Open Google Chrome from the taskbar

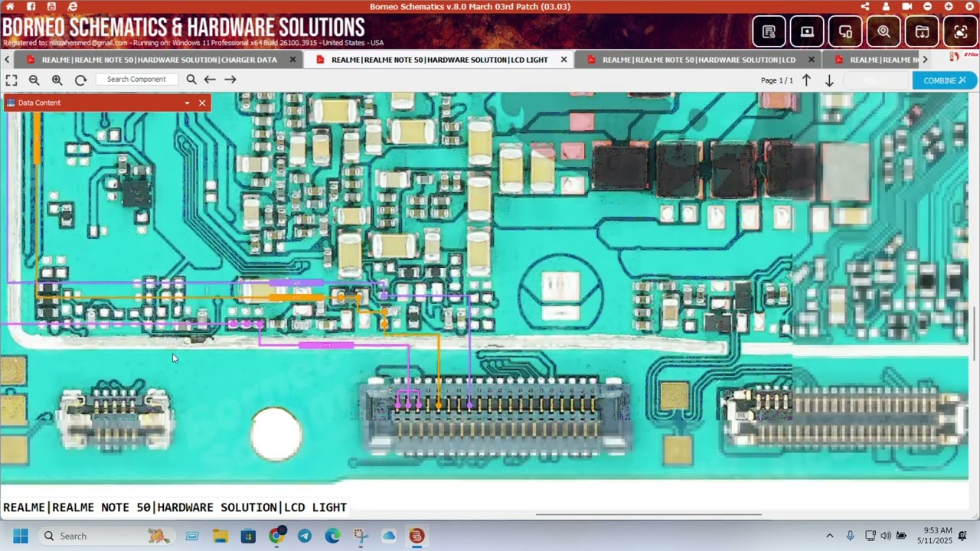pyautogui.click(x=276, y=536)
